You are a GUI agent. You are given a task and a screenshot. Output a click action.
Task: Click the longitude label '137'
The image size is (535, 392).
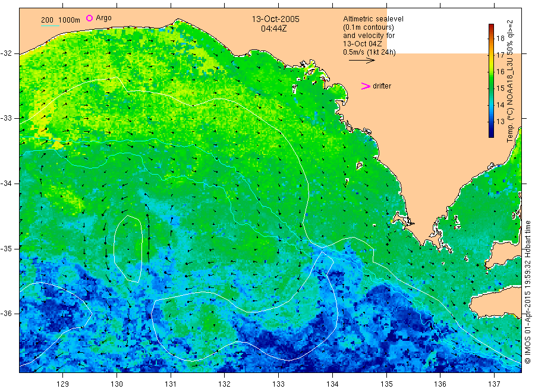tap(494, 384)
